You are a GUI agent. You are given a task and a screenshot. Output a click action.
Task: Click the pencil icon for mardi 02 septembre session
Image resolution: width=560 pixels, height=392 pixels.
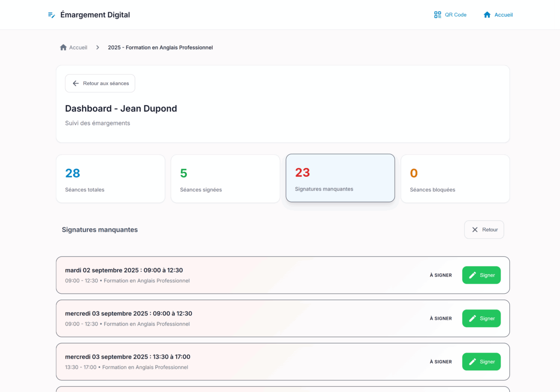point(472,275)
